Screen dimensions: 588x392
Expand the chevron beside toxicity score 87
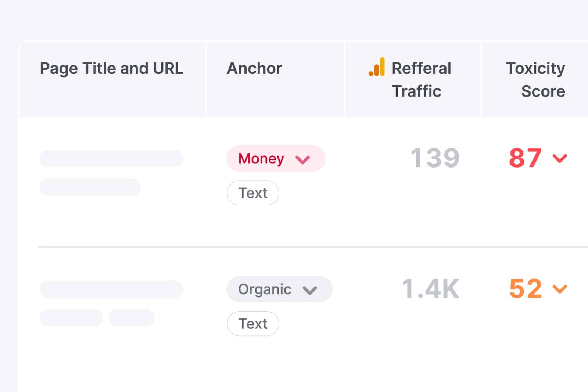560,158
